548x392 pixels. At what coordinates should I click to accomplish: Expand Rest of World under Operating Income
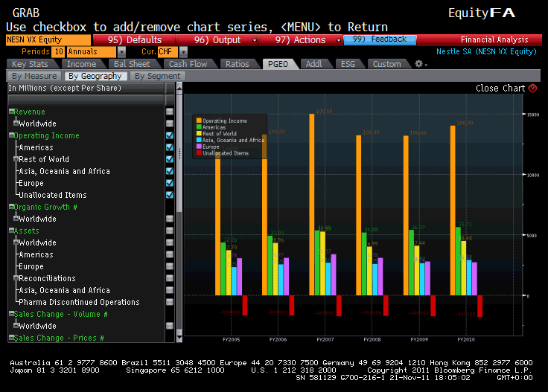coord(17,159)
